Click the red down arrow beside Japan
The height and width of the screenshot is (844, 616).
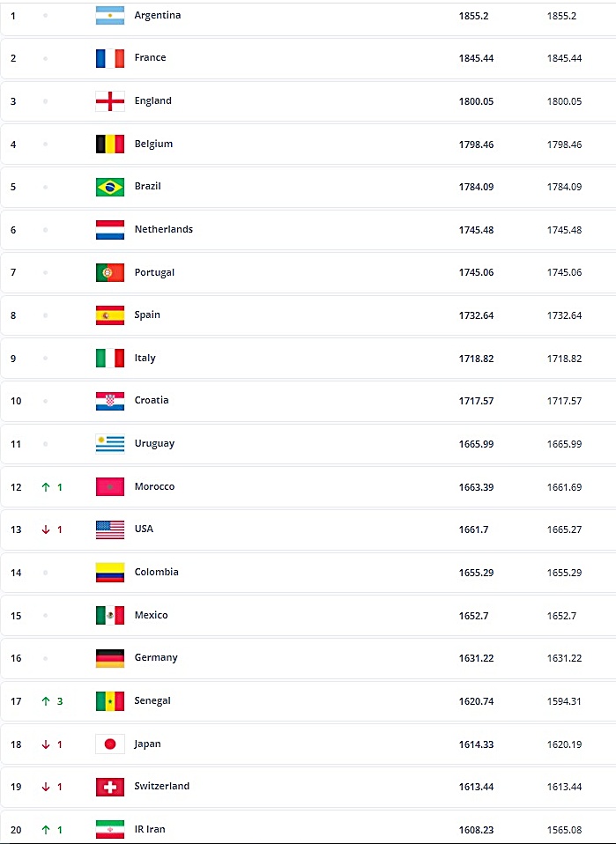pyautogui.click(x=46, y=744)
